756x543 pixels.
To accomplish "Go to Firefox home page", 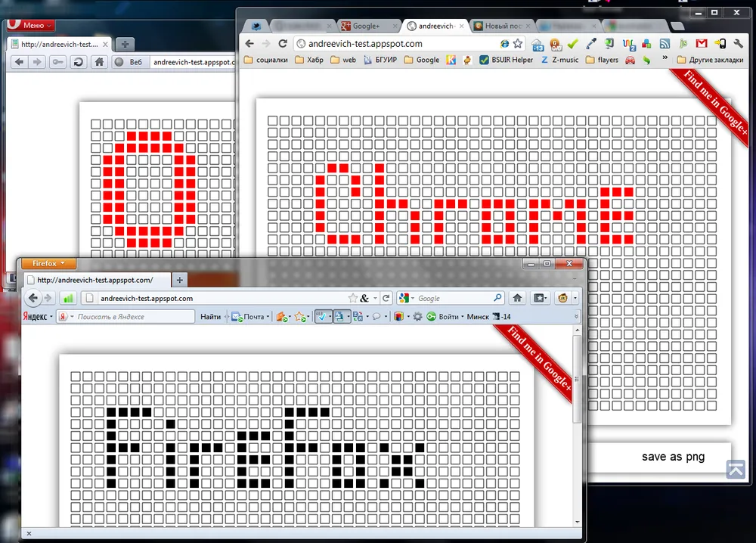I will click(x=517, y=298).
